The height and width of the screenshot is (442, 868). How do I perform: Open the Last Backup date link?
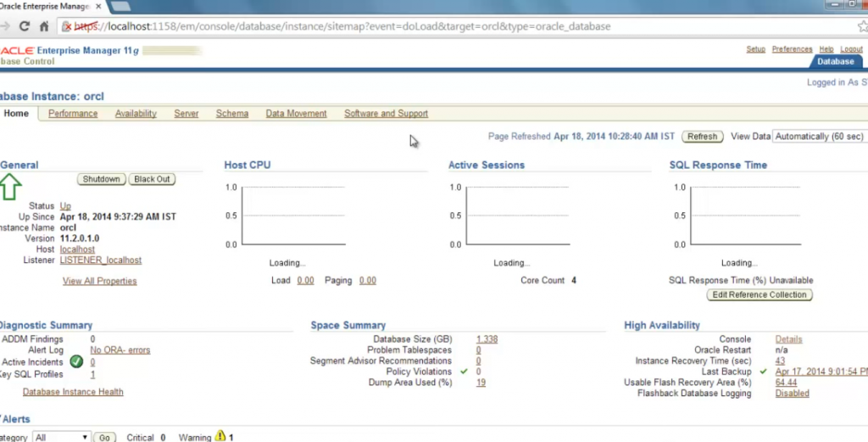coord(821,372)
